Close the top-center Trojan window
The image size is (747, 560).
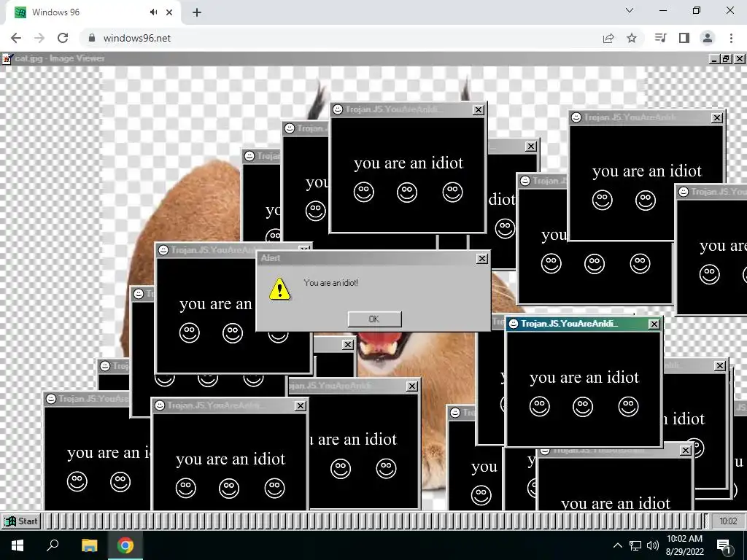click(479, 110)
